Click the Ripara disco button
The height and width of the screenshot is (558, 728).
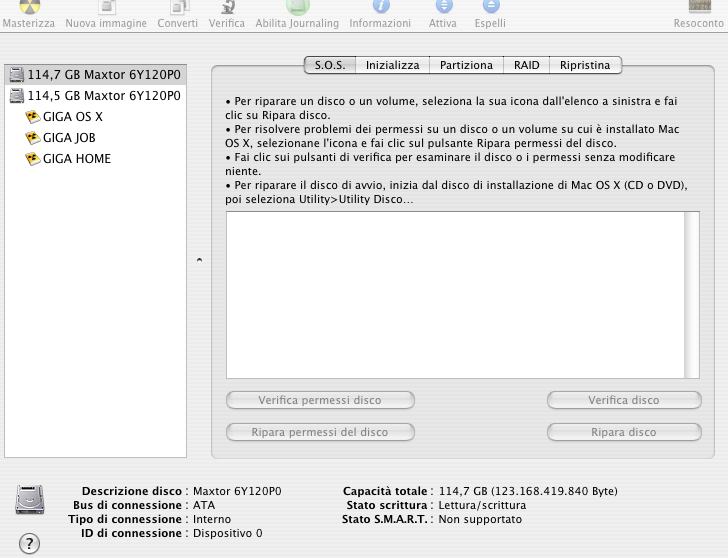(624, 432)
